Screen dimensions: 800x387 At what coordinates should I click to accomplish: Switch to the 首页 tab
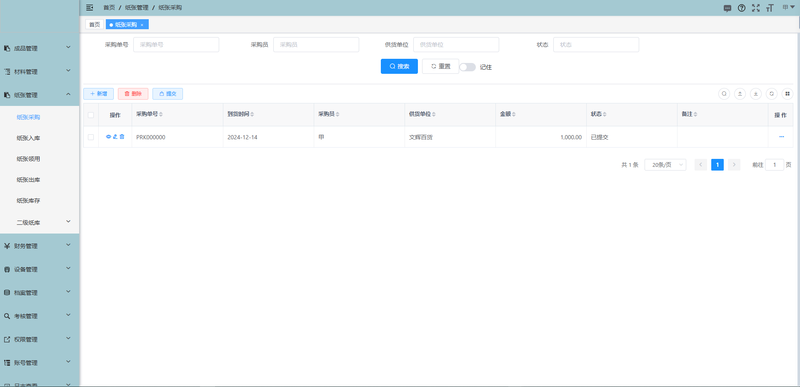94,24
